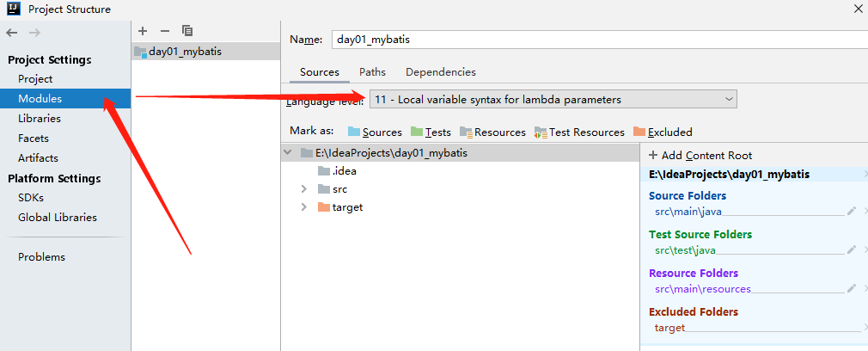Screen dimensions: 868x351
Task: Click pencil icon for src\main\resources
Action: (x=852, y=289)
